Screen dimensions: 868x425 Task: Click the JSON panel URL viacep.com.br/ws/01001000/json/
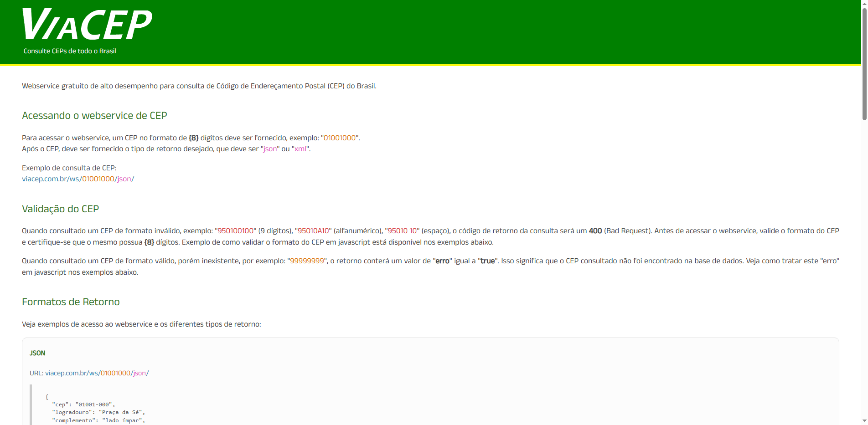[x=97, y=373]
